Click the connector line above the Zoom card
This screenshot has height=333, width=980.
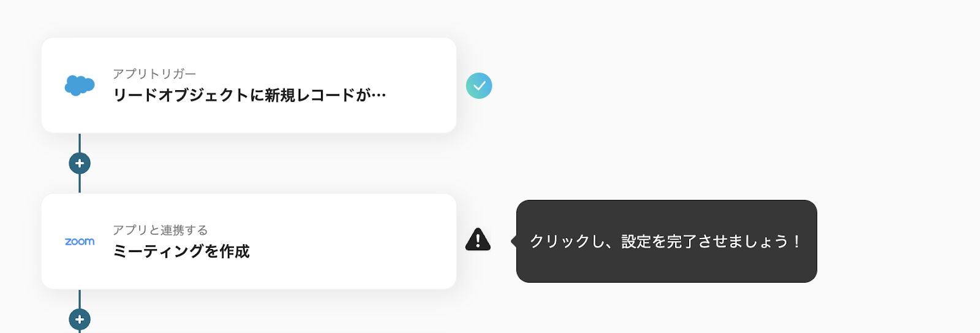(x=80, y=184)
